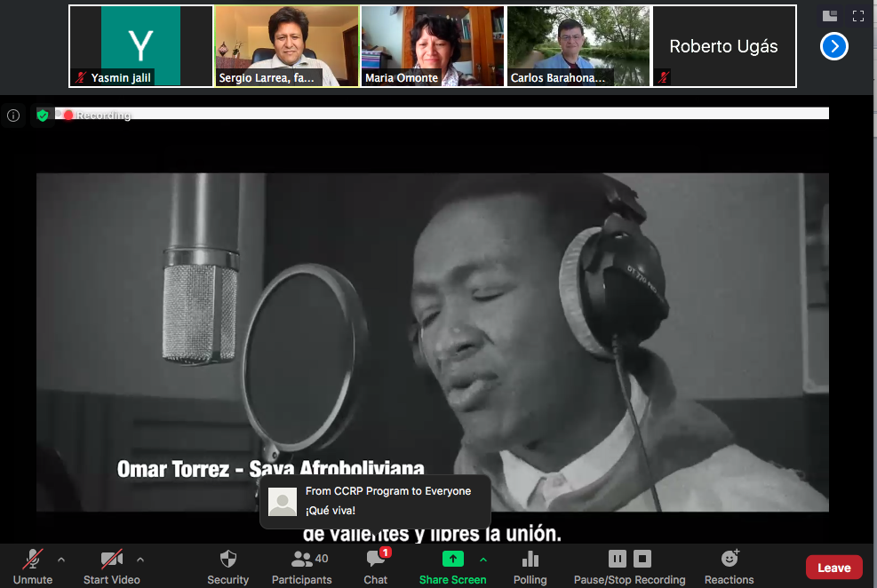Expand audio options chevron next to Unmute
877x588 pixels.
coord(61,560)
